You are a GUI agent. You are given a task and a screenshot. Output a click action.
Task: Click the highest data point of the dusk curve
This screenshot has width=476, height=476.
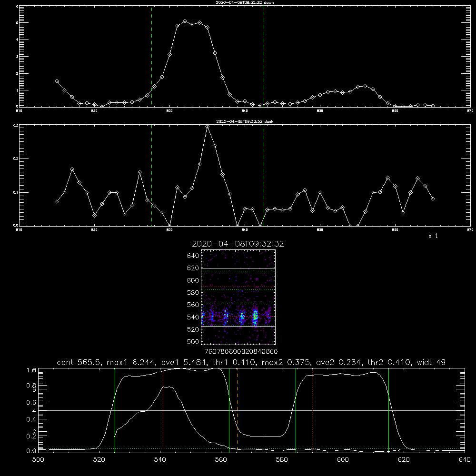click(208, 126)
